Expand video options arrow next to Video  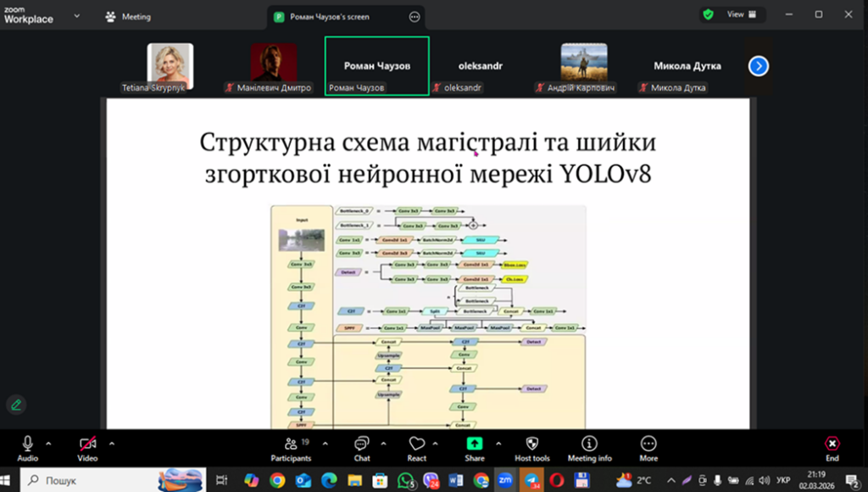(112, 443)
